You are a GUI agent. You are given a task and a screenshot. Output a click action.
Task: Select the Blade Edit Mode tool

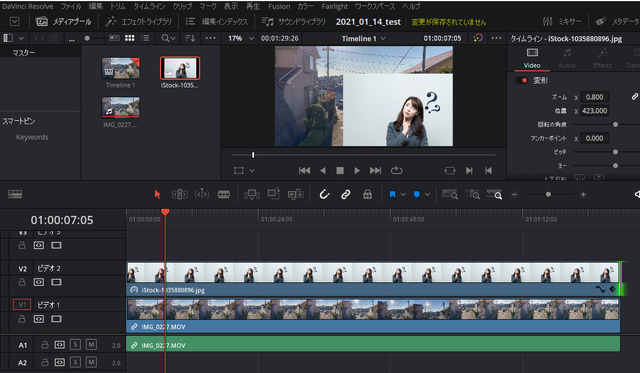pyautogui.click(x=224, y=195)
